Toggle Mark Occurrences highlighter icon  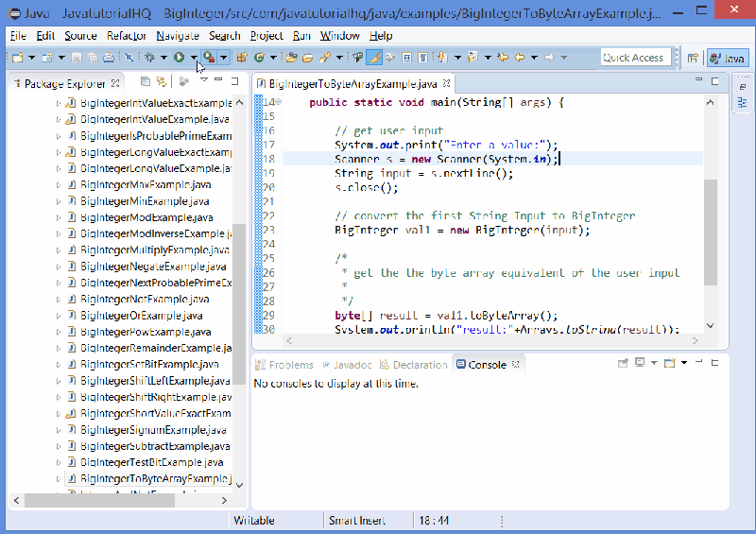click(374, 58)
